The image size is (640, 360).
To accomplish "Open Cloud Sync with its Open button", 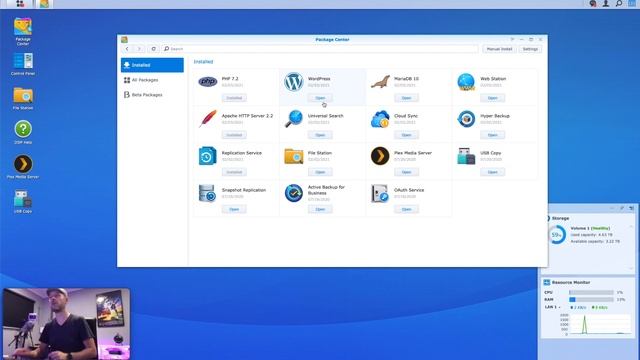I will click(407, 135).
